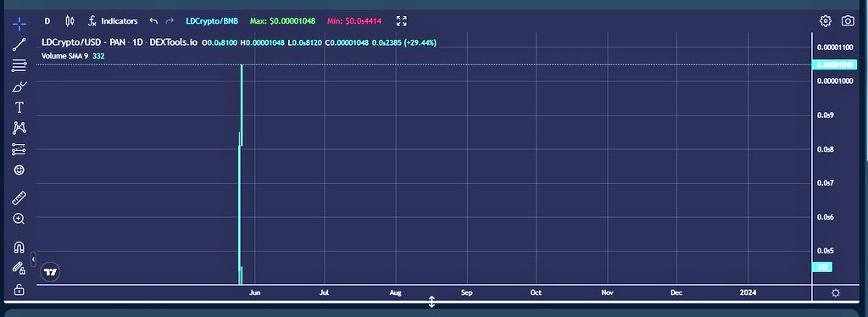Click the volume value 332 label
The height and width of the screenshot is (317, 868).
coord(821,267)
